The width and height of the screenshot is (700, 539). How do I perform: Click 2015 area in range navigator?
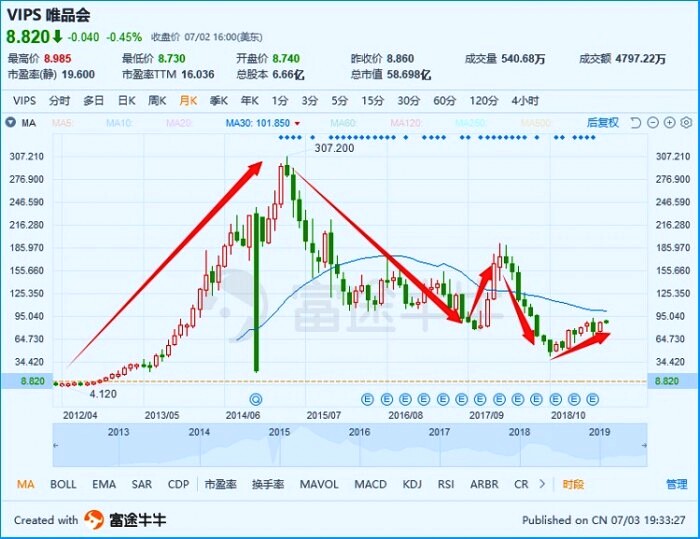point(279,432)
